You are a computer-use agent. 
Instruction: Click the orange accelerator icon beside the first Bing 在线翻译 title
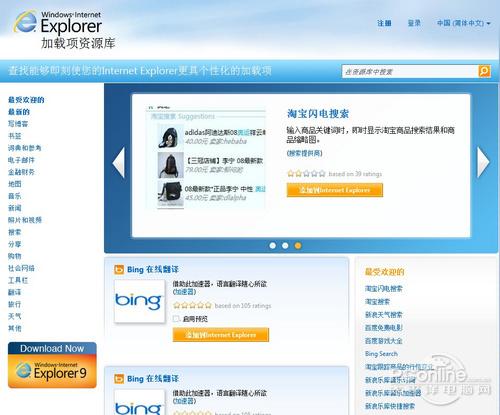tap(119, 269)
